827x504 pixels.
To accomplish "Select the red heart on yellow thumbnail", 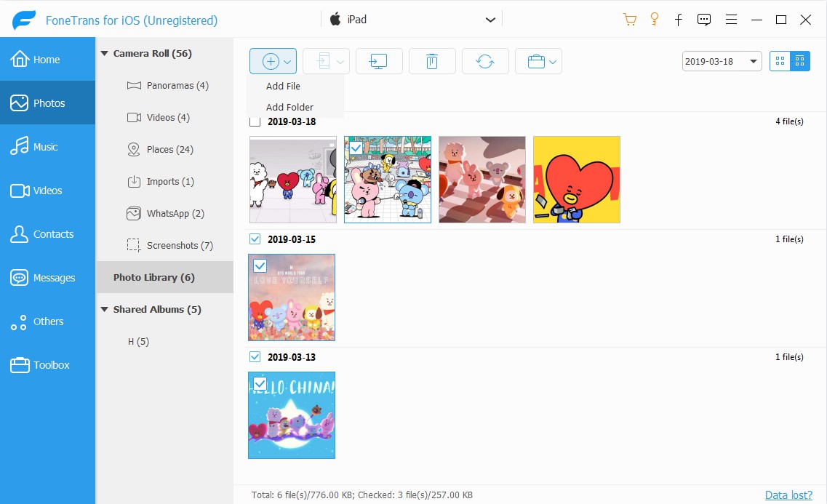I will [577, 180].
